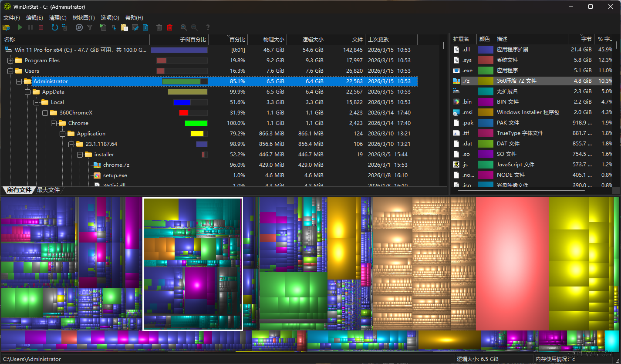Click the color swatch for .exe extension
621x364 pixels.
coord(485,71)
